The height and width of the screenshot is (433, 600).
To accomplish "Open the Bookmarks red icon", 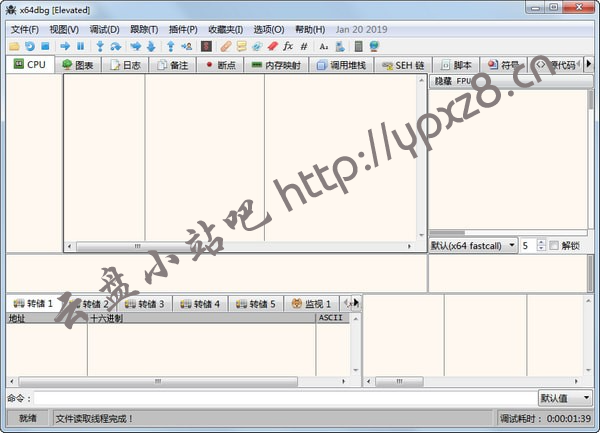I will [x=272, y=47].
